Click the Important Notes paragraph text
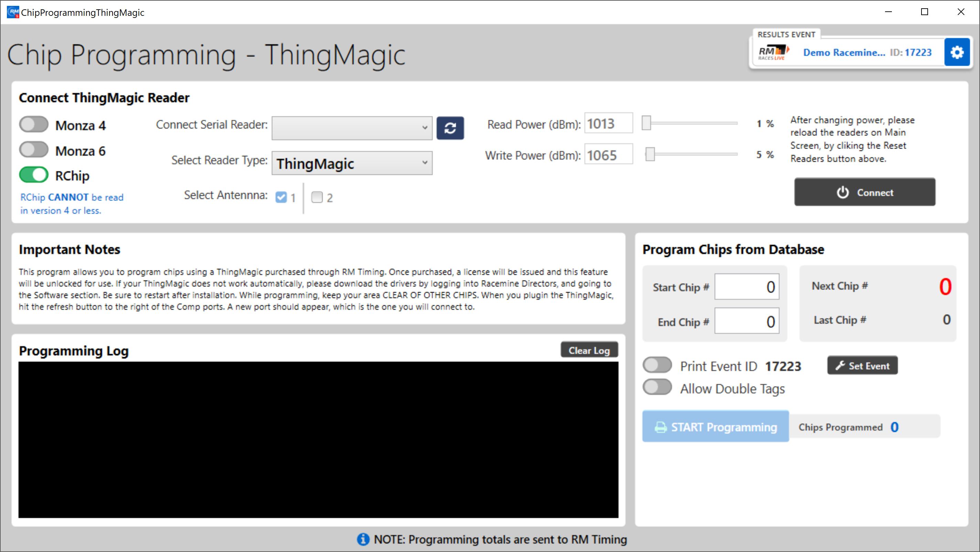 click(316, 289)
